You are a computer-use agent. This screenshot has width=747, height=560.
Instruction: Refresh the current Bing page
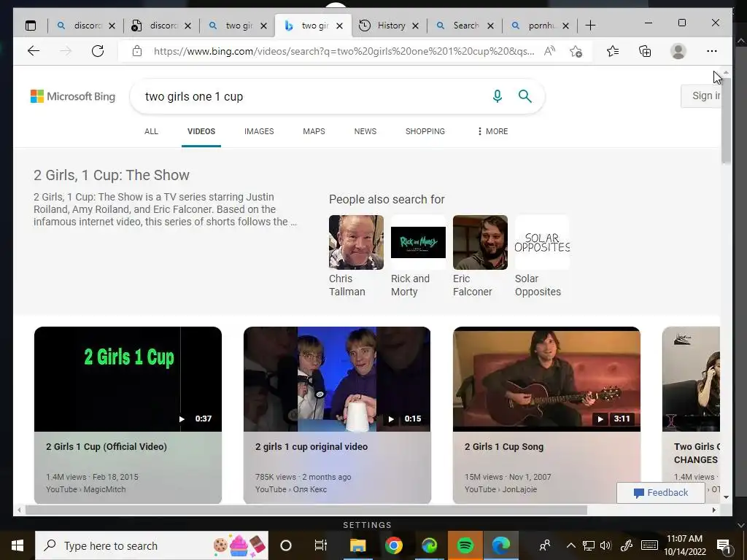point(98,51)
